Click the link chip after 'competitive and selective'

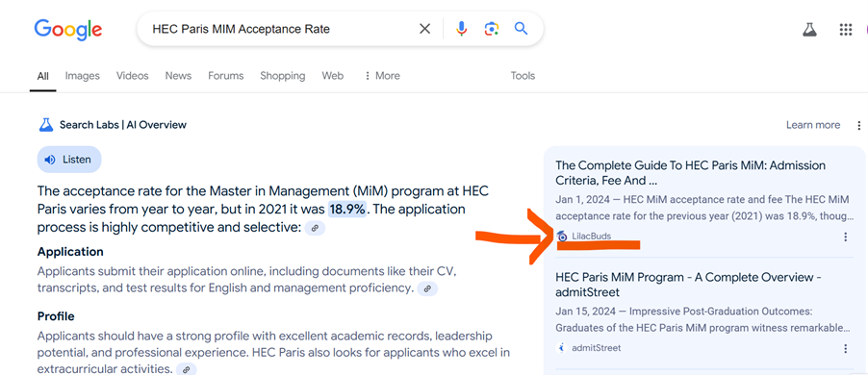(315, 228)
